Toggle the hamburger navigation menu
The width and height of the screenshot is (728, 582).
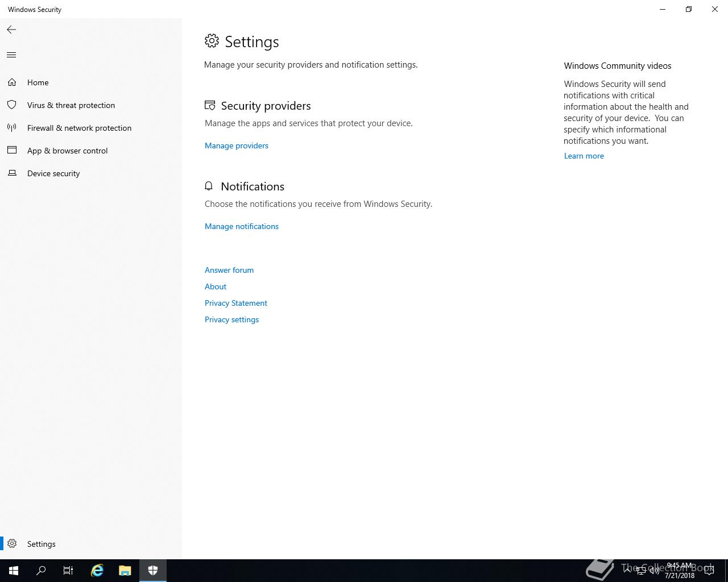[x=11, y=55]
